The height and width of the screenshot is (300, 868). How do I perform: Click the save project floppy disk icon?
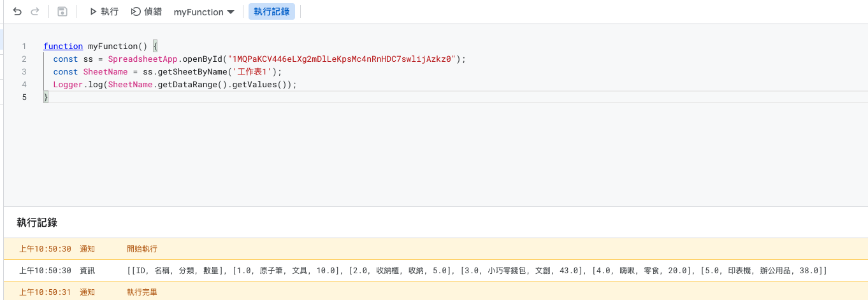tap(62, 11)
